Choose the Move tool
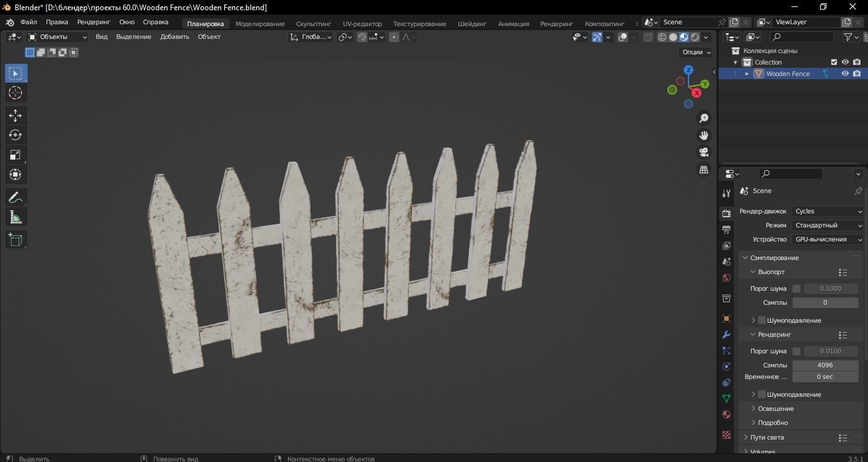Image resolution: width=868 pixels, height=462 pixels. click(16, 115)
